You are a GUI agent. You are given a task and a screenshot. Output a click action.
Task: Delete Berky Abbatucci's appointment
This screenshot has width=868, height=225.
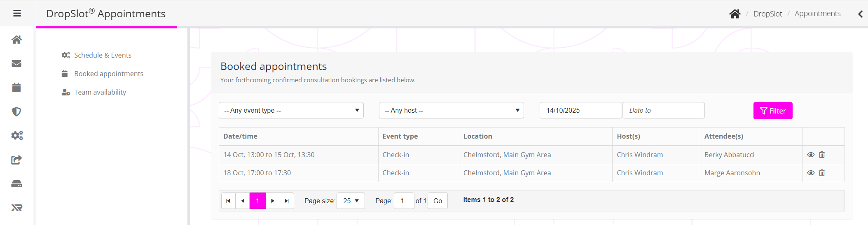tap(822, 155)
